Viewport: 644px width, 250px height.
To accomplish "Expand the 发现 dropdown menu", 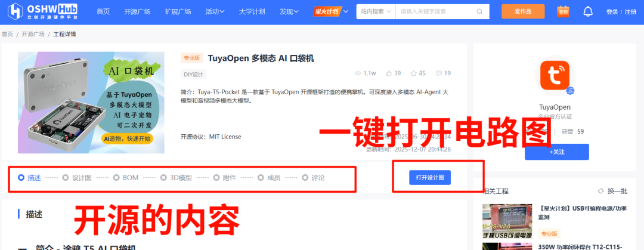I will pyautogui.click(x=289, y=11).
